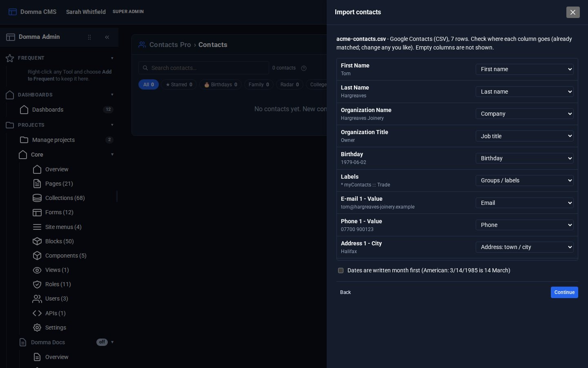588x368 pixels.
Task: Open the Labels mapping dropdown
Action: (524, 180)
